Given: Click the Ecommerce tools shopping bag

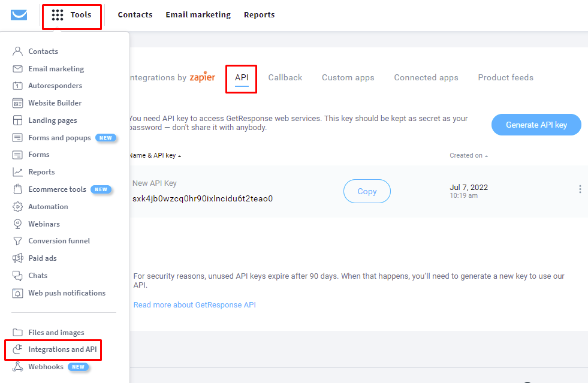Looking at the screenshot, I should [x=17, y=189].
